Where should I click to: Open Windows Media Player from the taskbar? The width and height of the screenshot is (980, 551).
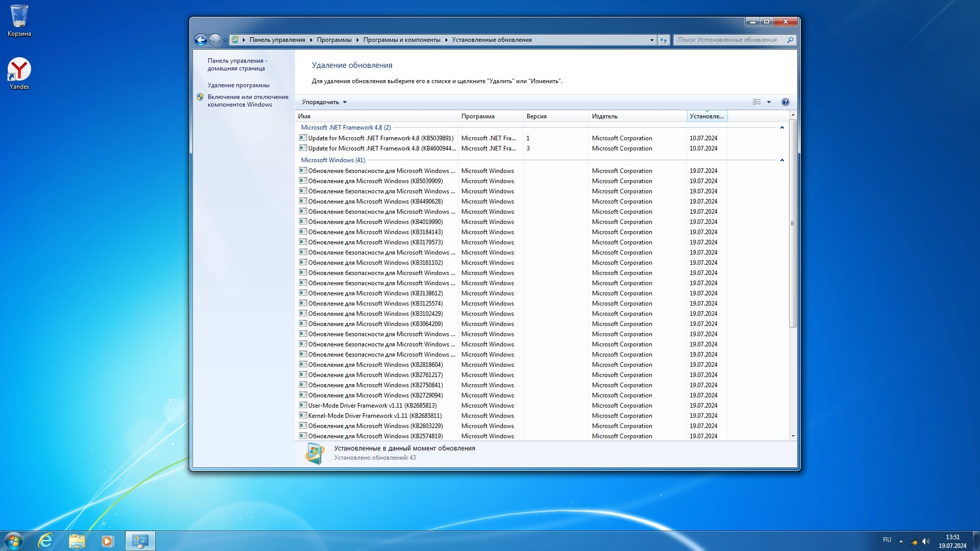pos(107,540)
